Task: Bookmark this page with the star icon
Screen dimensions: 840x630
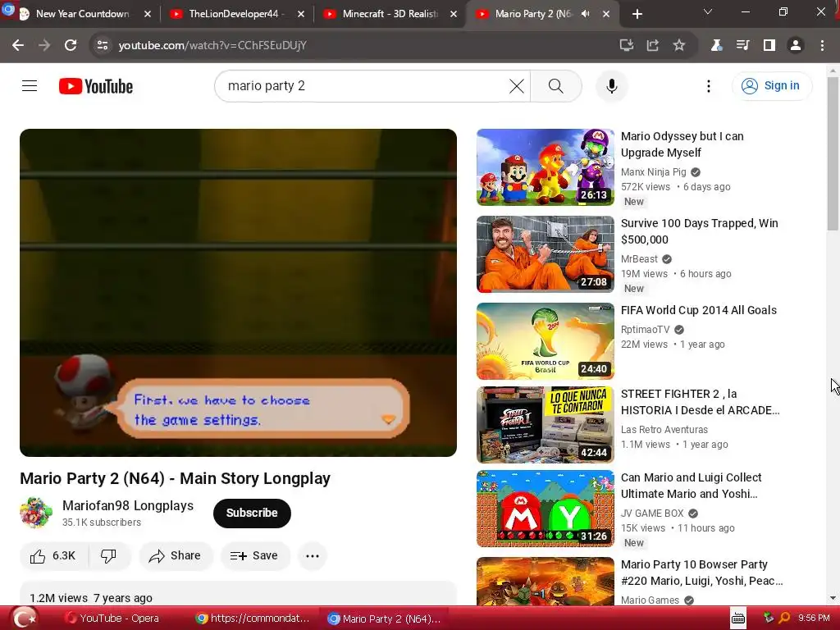Action: (x=678, y=46)
